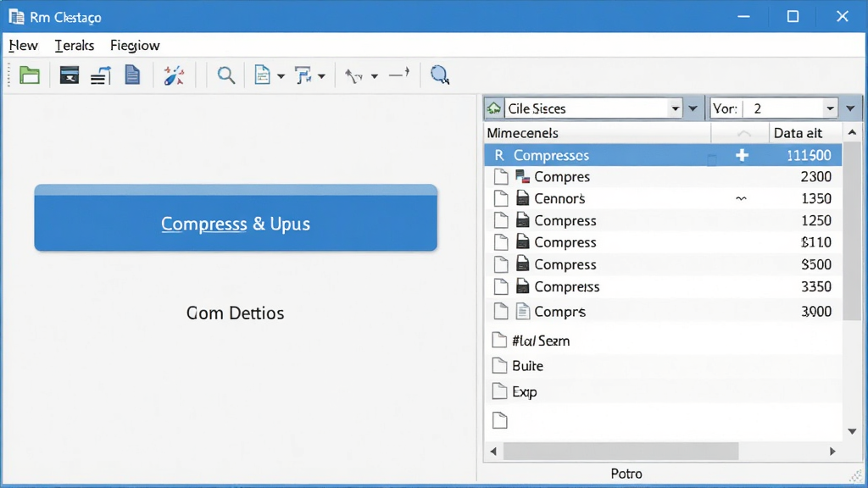
Task: Click the lined document icon beside Comprs
Action: (522, 312)
